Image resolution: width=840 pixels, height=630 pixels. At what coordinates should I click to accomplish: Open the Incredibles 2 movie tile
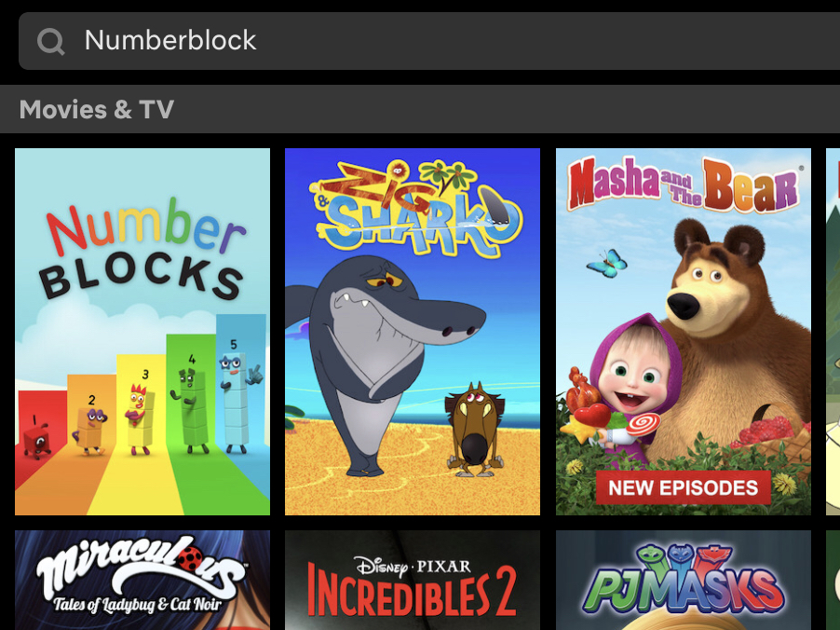pyautogui.click(x=413, y=580)
